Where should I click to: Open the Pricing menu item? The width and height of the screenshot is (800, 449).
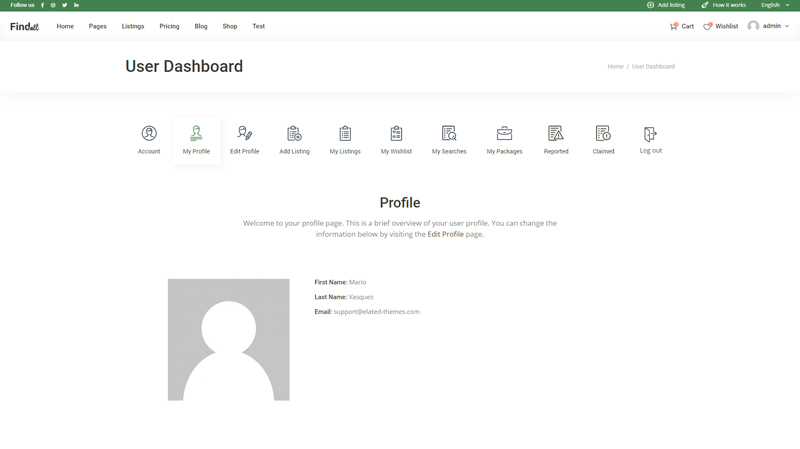pos(169,26)
